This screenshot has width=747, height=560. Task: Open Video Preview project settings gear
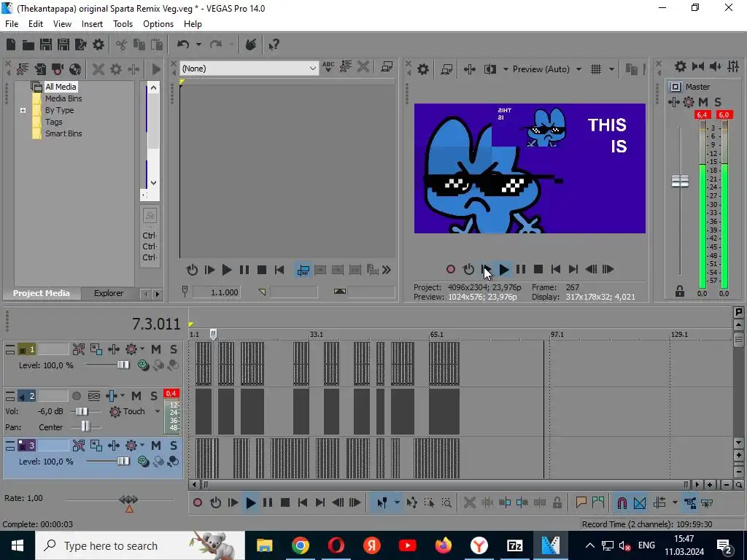[x=423, y=69]
